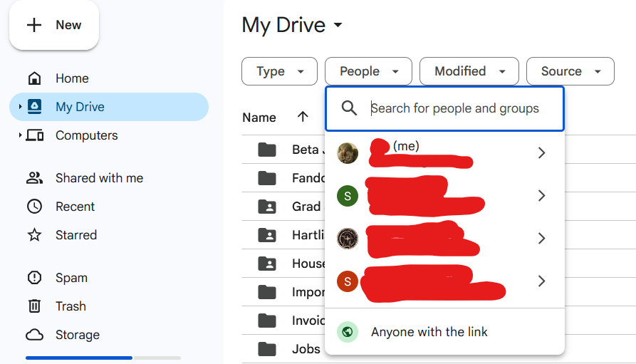This screenshot has height=364, width=636.
Task: Click the Storage cloud icon
Action: [34, 335]
